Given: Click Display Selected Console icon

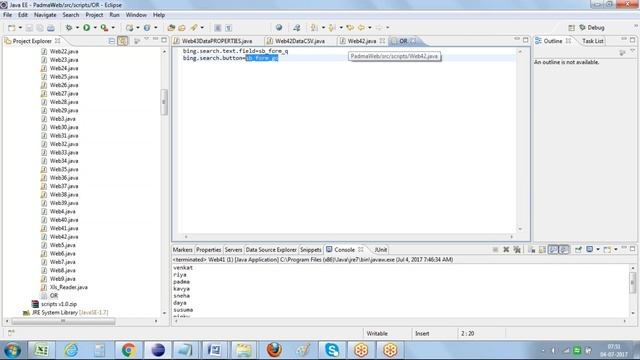Looking at the screenshot, I should tap(589, 249).
